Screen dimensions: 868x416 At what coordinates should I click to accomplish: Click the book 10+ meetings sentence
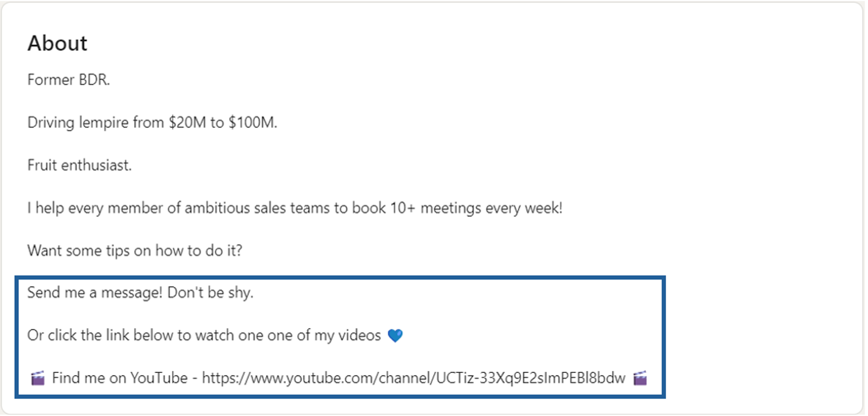click(x=295, y=208)
